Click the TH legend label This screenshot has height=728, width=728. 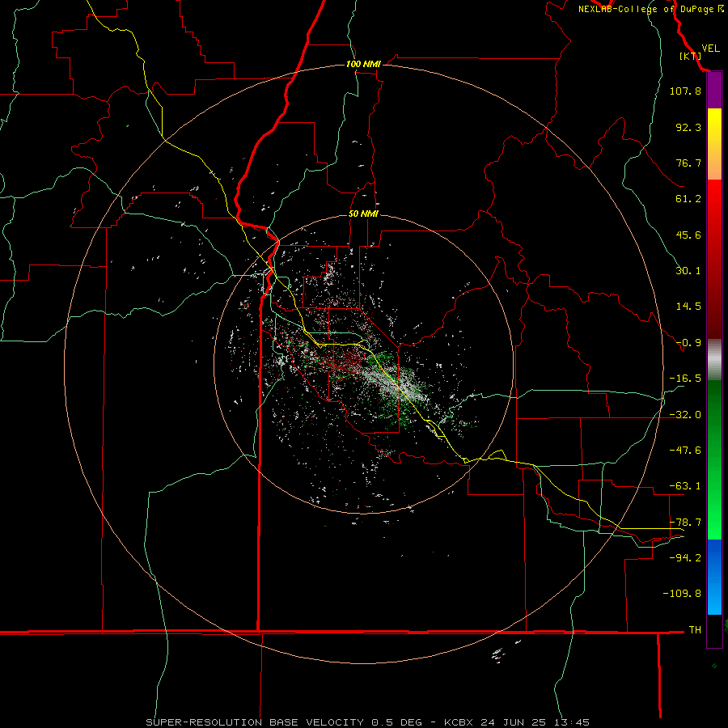695,629
